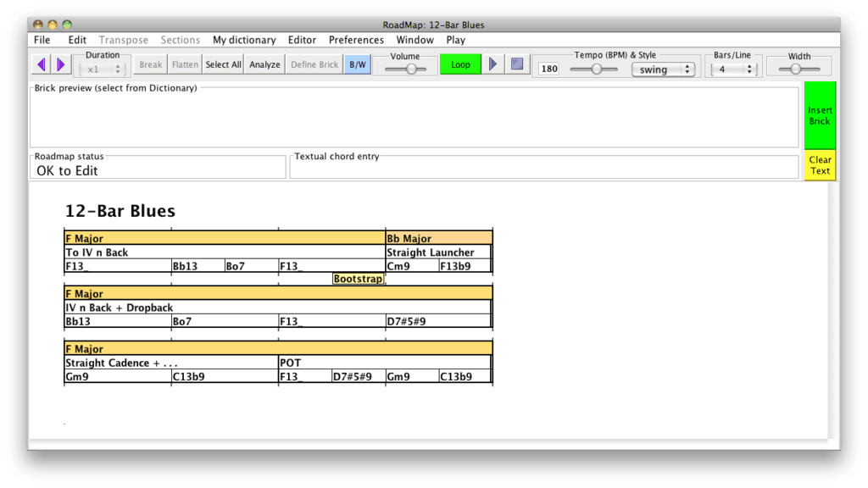Open the Duration x1 dropdown

pyautogui.click(x=103, y=69)
